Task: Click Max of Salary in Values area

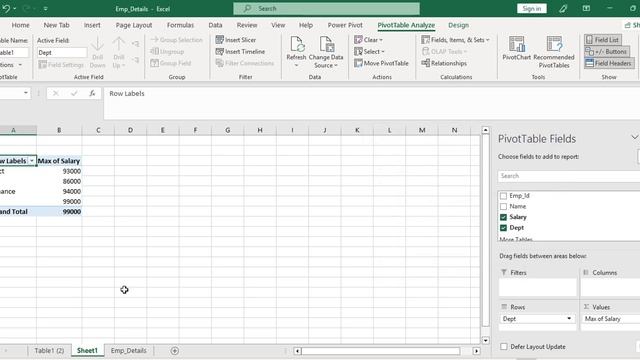Action: 610,319
